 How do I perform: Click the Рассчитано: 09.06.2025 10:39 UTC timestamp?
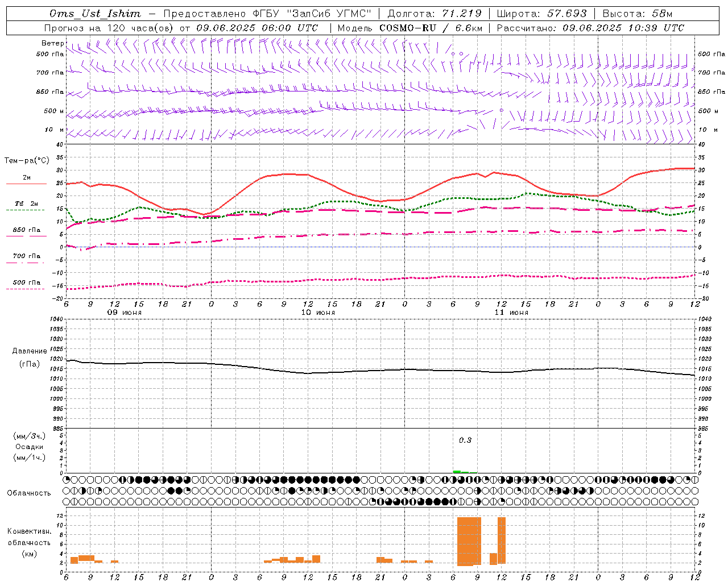[590, 28]
